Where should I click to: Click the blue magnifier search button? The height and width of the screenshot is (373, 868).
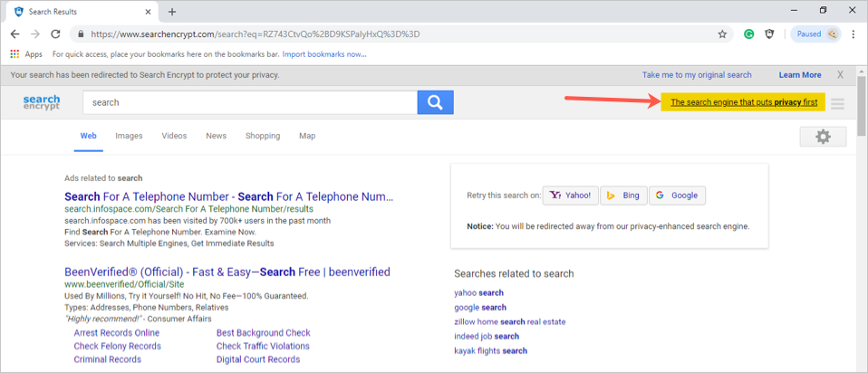pos(435,102)
